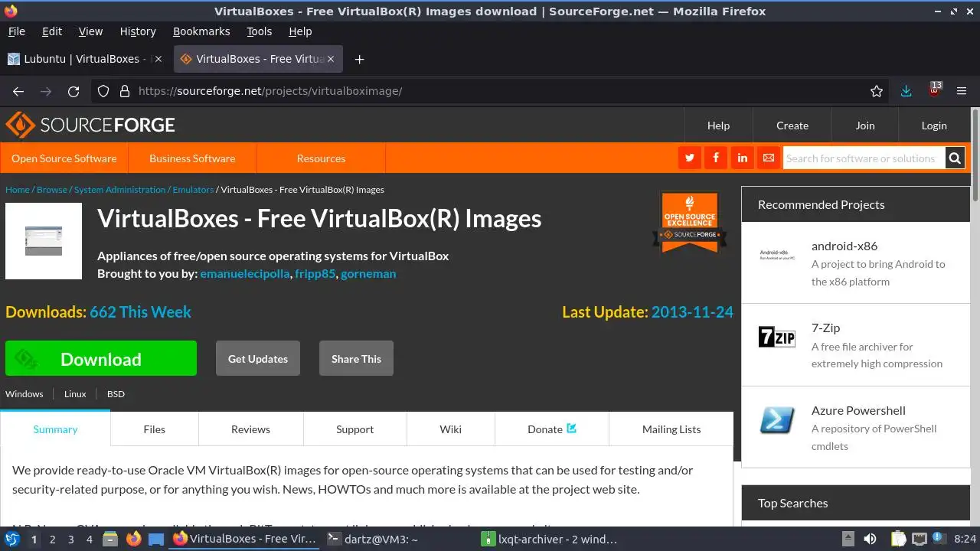Open the 7-Zip project logo
Screen dimensions: 980x551
(777, 337)
